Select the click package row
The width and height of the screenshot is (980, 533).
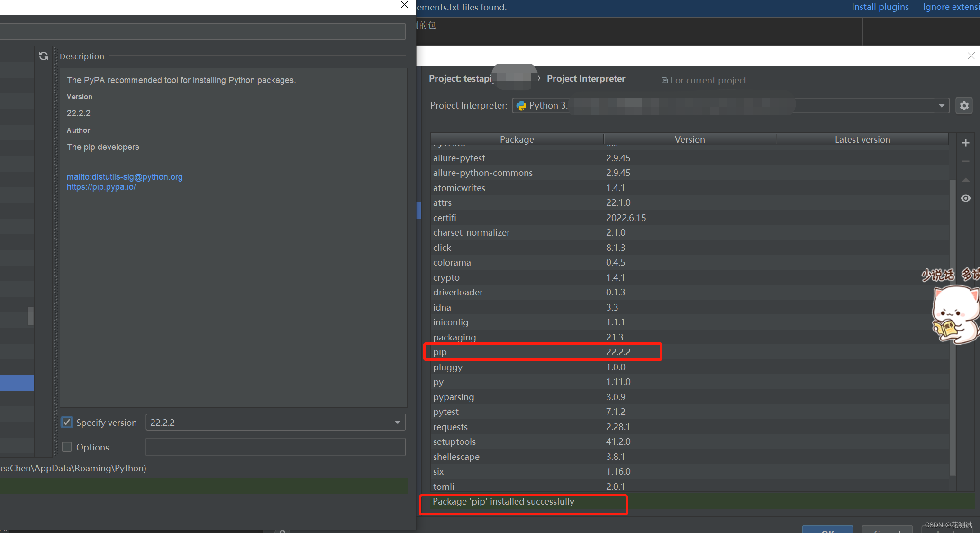(x=690, y=248)
